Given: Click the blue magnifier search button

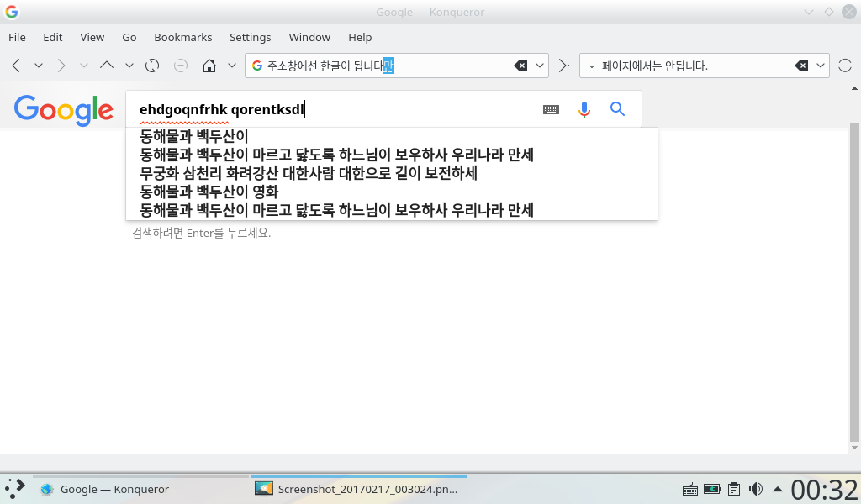Looking at the screenshot, I should (x=618, y=109).
